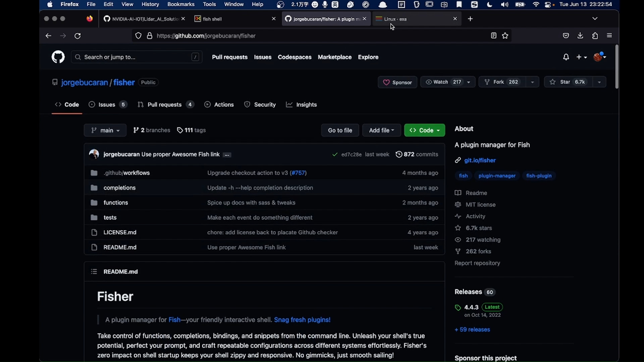Open the Firefox History menu
This screenshot has height=362, width=644.
(x=150, y=4)
